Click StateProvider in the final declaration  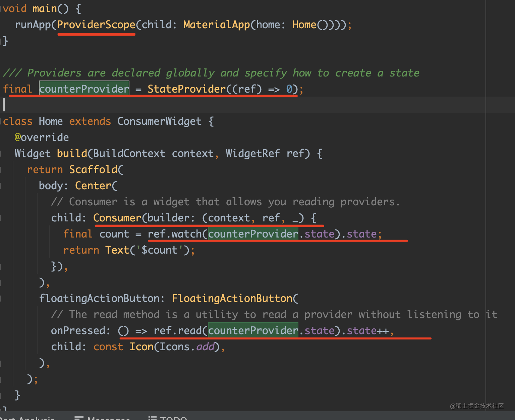[187, 89]
